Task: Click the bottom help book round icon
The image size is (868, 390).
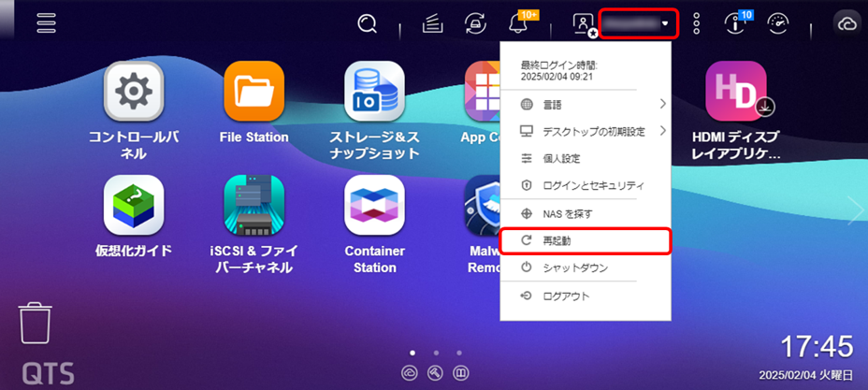Action: (x=460, y=373)
